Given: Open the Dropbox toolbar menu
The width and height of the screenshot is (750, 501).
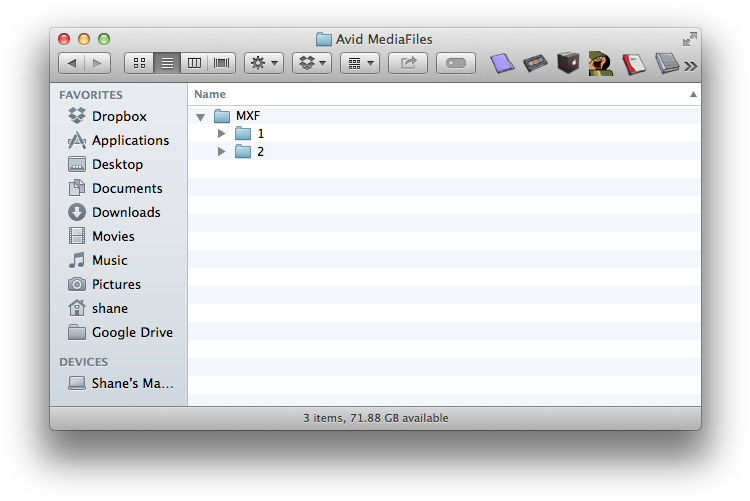Looking at the screenshot, I should [x=312, y=63].
